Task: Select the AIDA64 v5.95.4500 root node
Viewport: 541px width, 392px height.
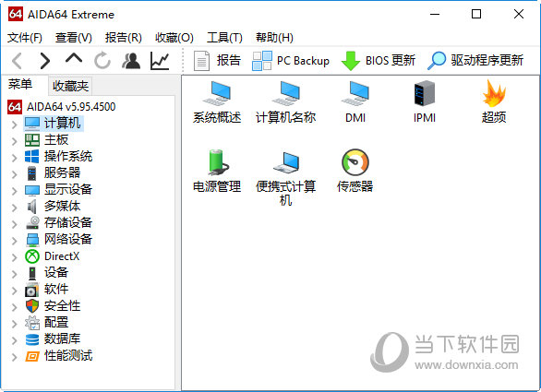Action: click(71, 107)
